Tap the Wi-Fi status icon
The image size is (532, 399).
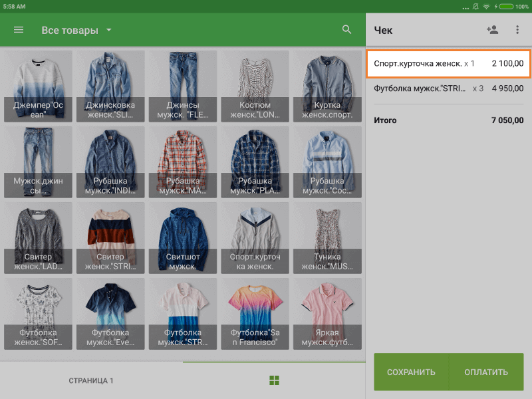pos(486,6)
